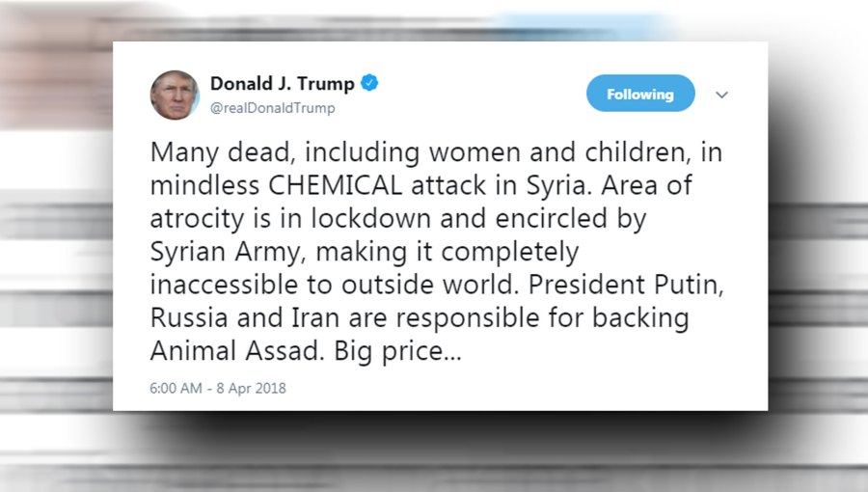868x492 pixels.
Task: Click the blue verified badge
Action: pyautogui.click(x=369, y=83)
